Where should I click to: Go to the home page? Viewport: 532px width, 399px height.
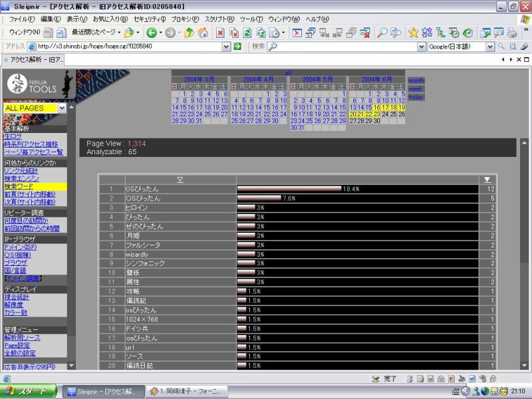[x=203, y=33]
